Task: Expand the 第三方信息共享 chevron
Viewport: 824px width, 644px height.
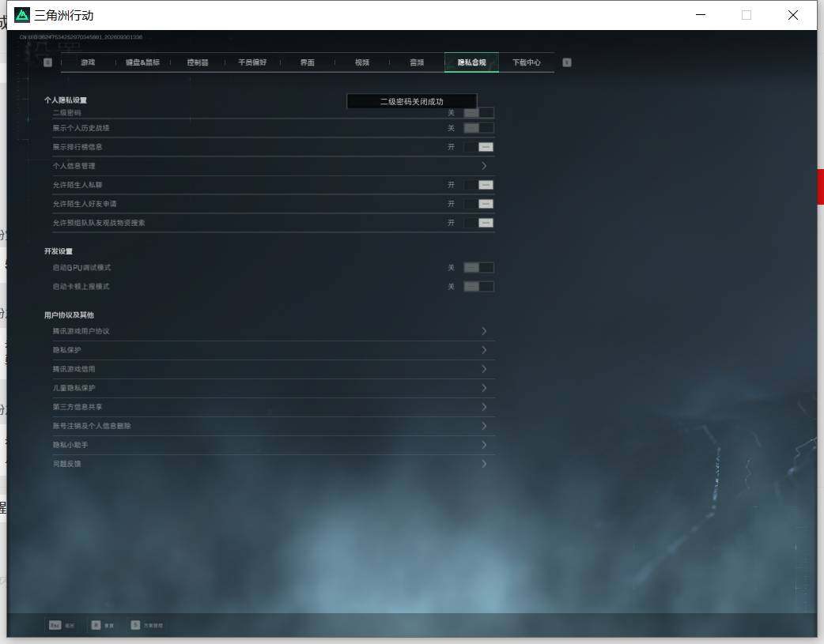Action: pyautogui.click(x=484, y=407)
